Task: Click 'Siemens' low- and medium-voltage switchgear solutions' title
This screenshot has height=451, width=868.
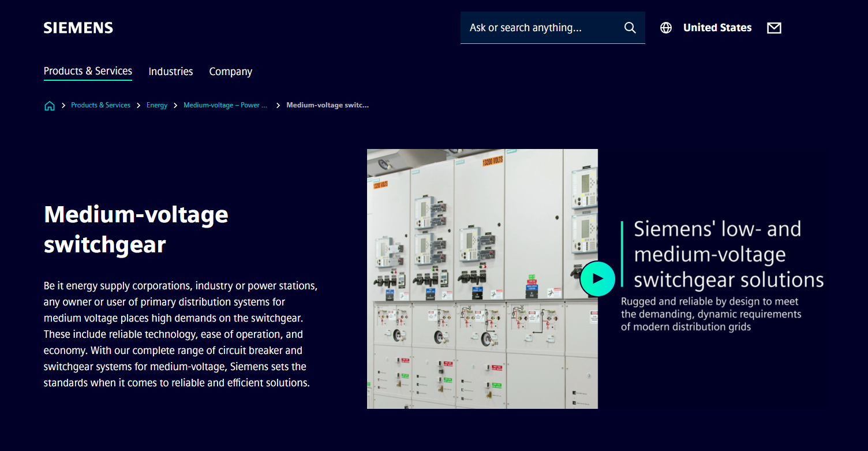Action: tap(728, 254)
